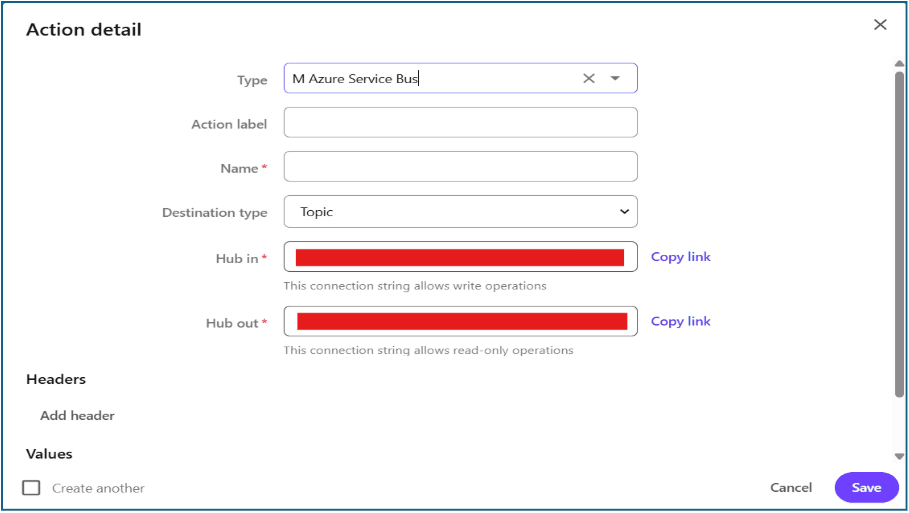Click the Values section heading

(49, 454)
